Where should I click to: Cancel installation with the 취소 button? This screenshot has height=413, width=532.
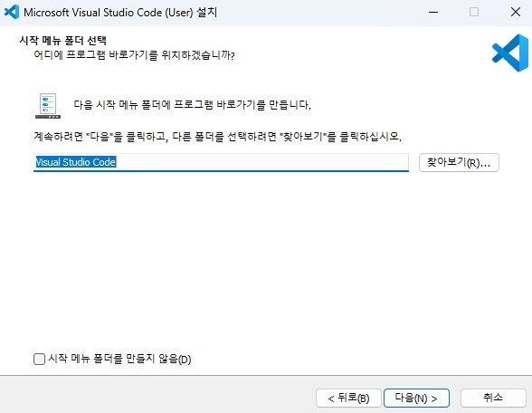493,398
